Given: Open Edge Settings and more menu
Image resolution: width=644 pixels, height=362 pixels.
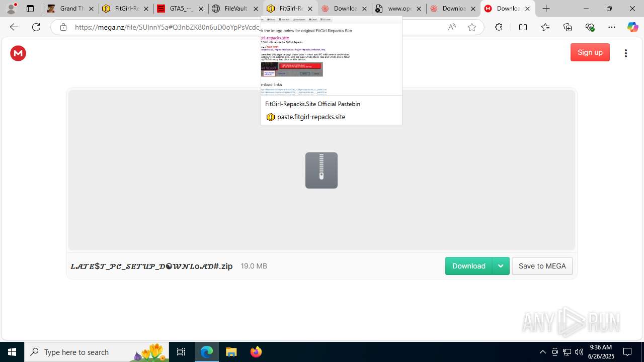Looking at the screenshot, I should click(612, 27).
